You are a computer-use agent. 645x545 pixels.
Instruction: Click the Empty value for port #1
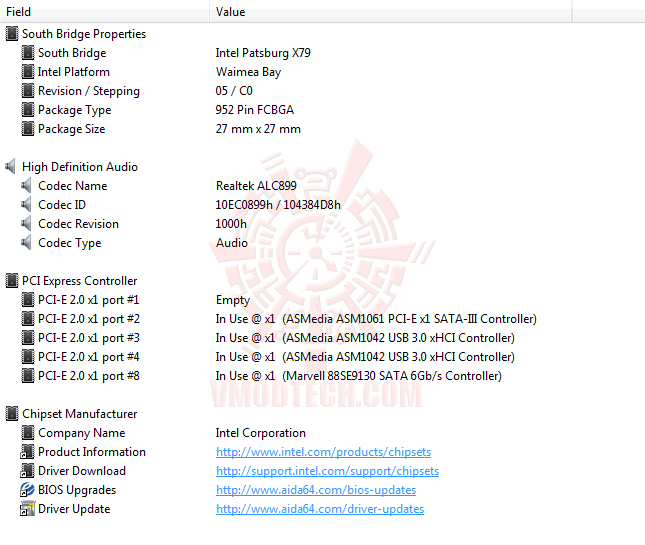pos(233,300)
